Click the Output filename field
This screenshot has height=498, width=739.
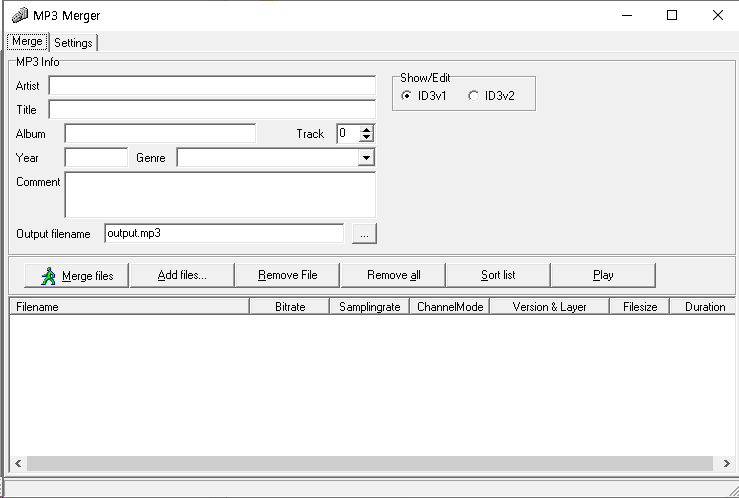[224, 234]
